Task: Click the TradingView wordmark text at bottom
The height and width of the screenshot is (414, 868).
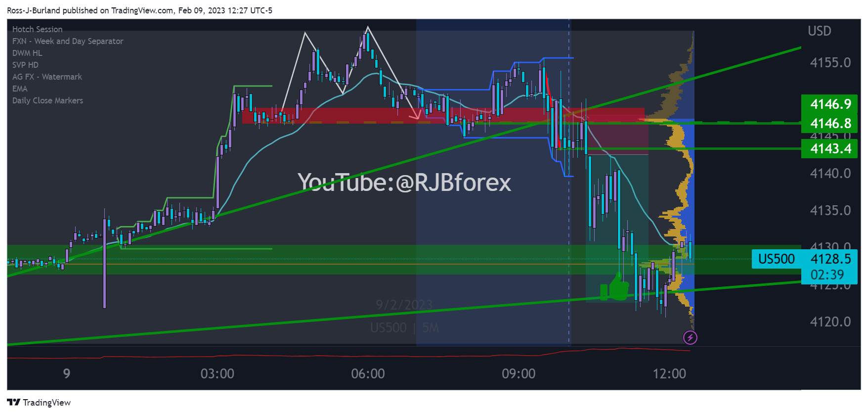Action: (x=47, y=402)
